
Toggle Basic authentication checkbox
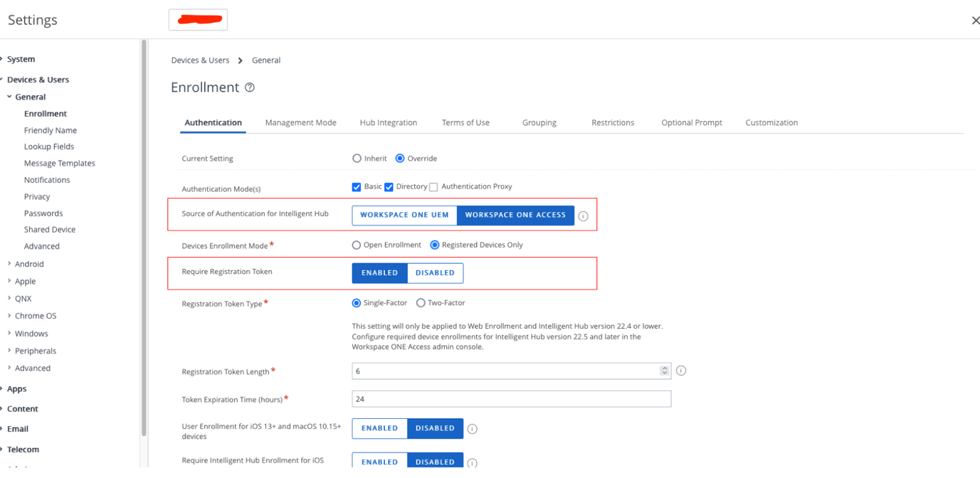point(357,187)
